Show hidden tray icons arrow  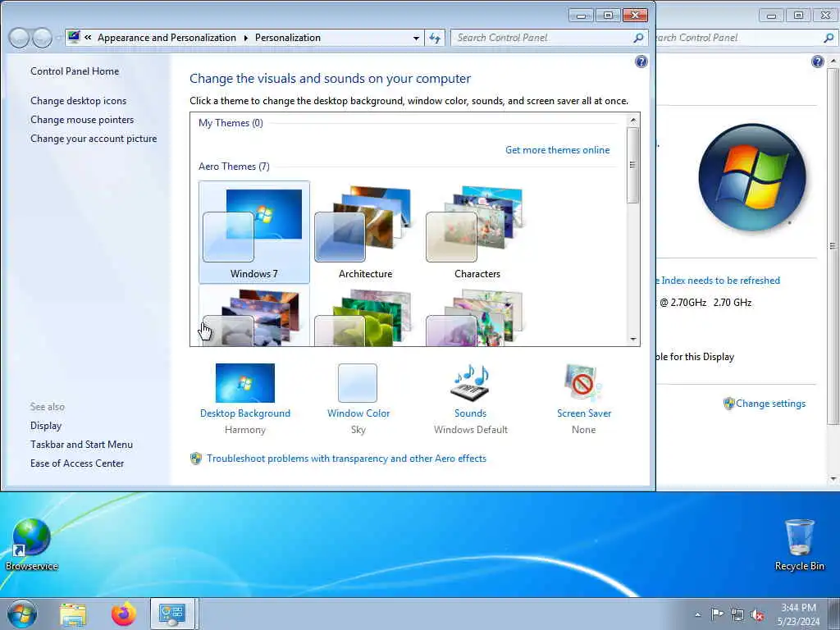(x=697, y=615)
